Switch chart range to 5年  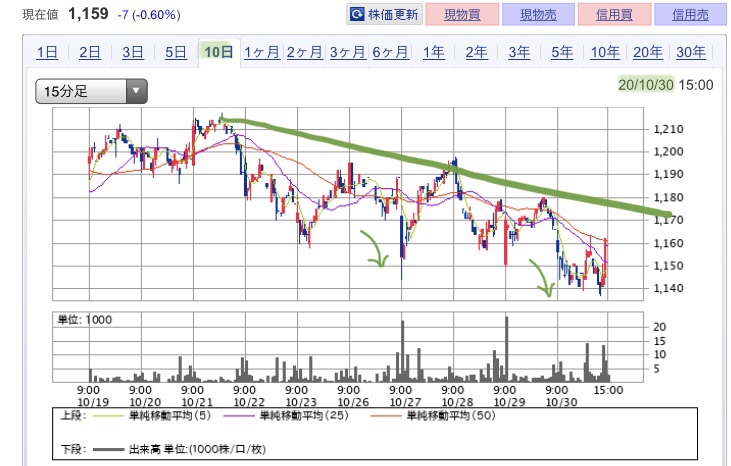click(562, 52)
